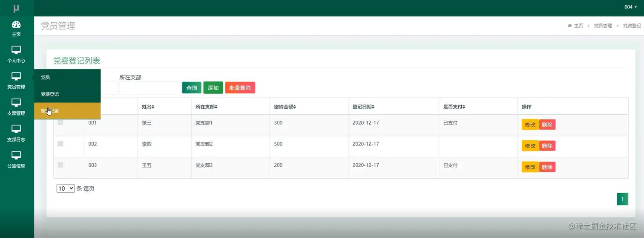Click the 党支部2 cell
The width and height of the screenshot is (644, 238).
tap(204, 144)
